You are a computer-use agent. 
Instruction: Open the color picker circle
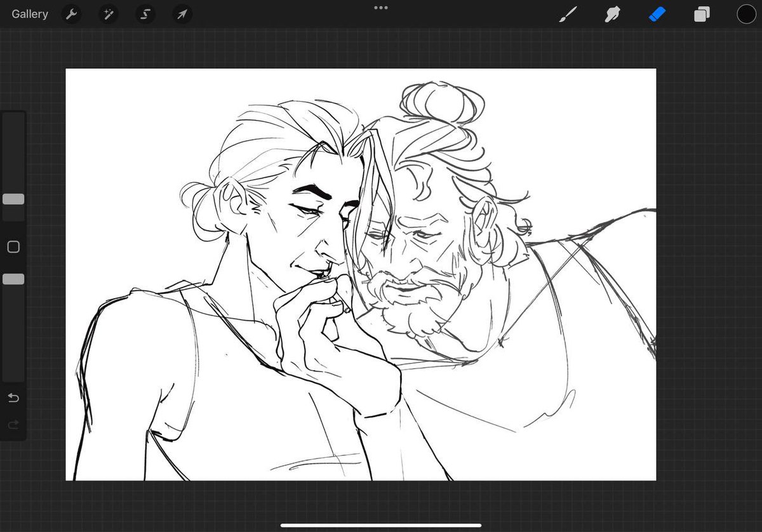(x=747, y=14)
